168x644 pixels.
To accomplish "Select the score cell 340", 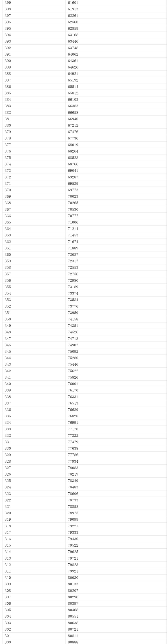I will coord(8,384).
